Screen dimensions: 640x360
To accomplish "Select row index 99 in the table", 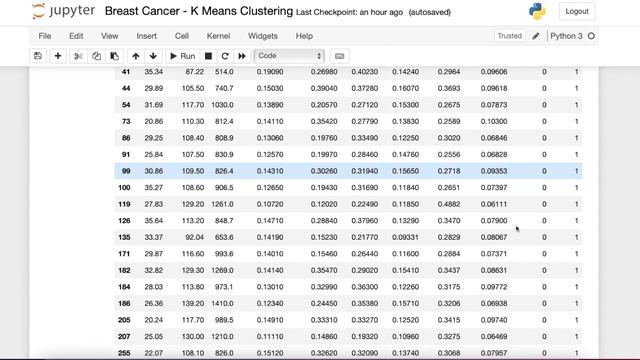I will point(126,171).
